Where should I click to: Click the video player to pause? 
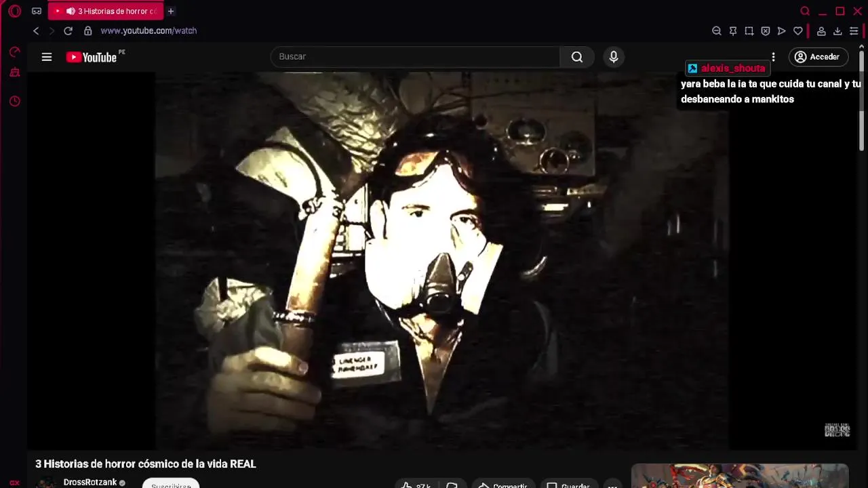442,261
